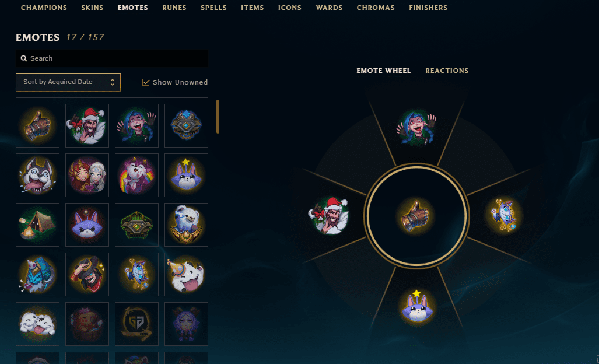The image size is (599, 364).
Task: Select the Santa Draven emote in grid
Action: coord(87,125)
